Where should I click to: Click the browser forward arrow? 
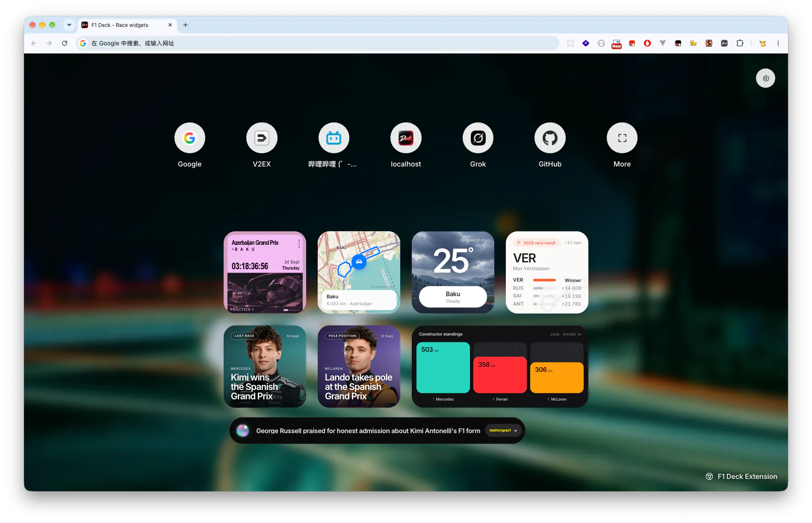49,43
